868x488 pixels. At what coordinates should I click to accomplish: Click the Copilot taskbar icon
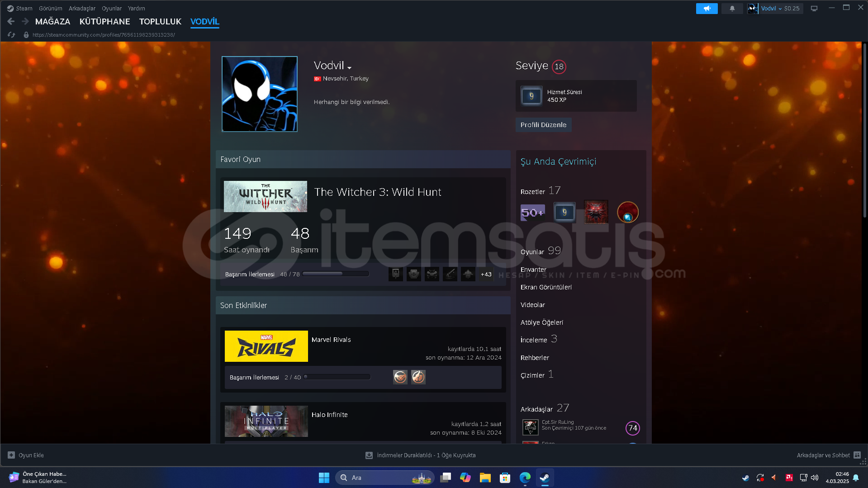pyautogui.click(x=465, y=478)
